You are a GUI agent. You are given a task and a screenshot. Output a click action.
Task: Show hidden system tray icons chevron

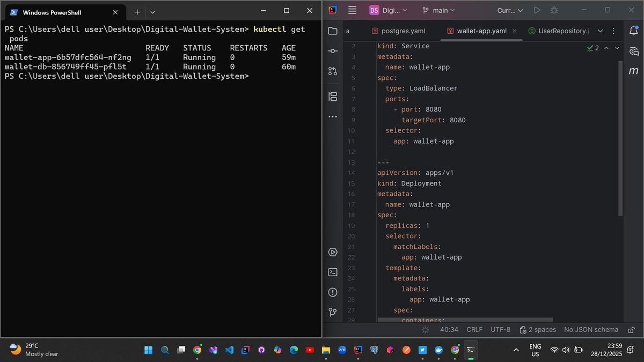tap(516, 350)
